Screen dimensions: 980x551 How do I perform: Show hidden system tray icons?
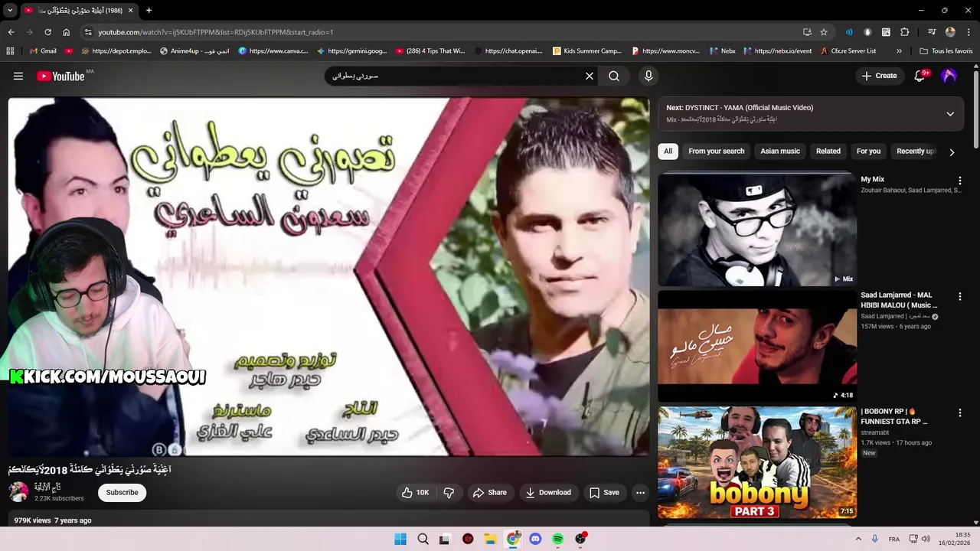click(x=857, y=539)
